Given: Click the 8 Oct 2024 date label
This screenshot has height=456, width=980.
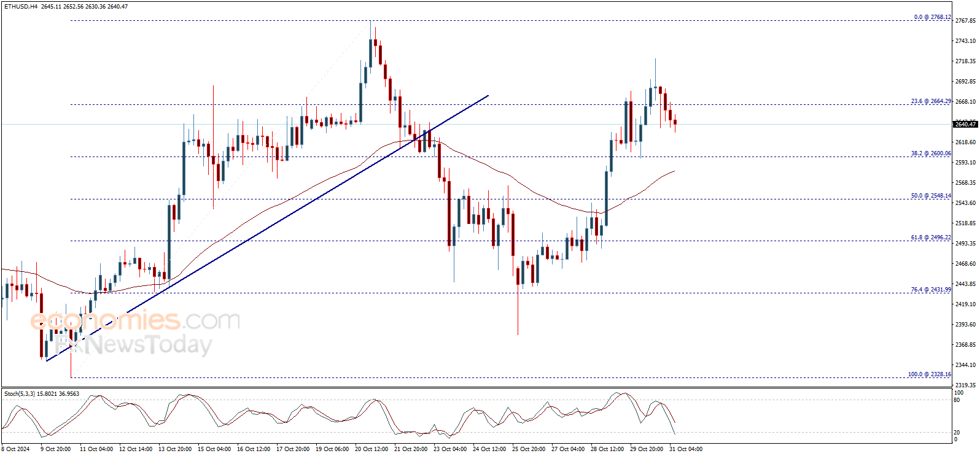Looking at the screenshot, I should [x=15, y=449].
